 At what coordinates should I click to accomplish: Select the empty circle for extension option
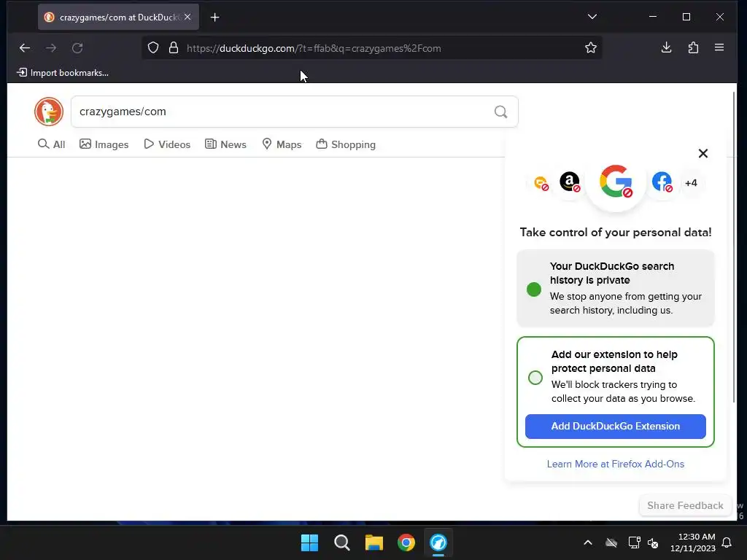tap(535, 378)
